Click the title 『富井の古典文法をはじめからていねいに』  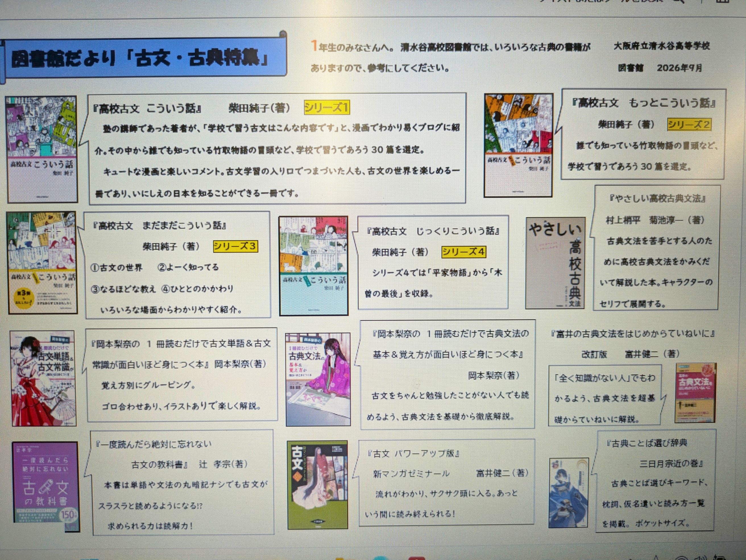(x=633, y=334)
